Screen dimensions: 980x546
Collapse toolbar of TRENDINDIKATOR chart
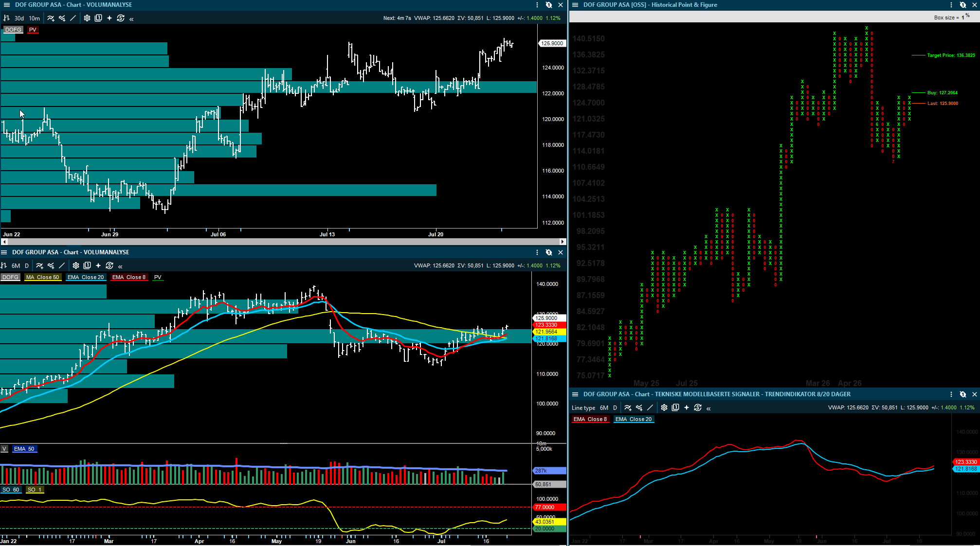tap(708, 408)
